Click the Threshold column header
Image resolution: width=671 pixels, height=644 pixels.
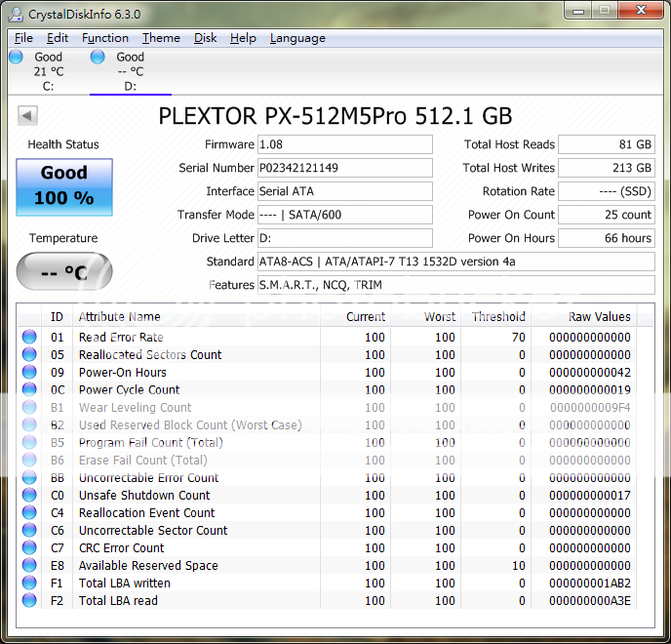[x=495, y=316]
